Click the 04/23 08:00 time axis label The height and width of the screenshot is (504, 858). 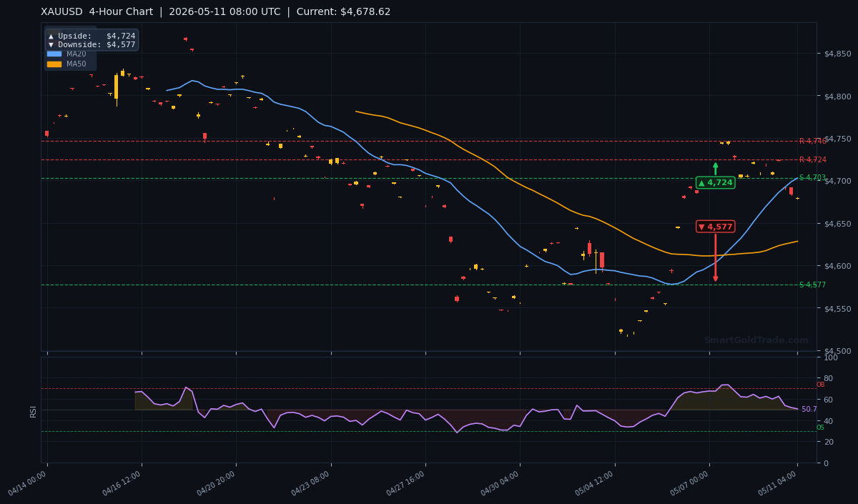[x=311, y=483]
